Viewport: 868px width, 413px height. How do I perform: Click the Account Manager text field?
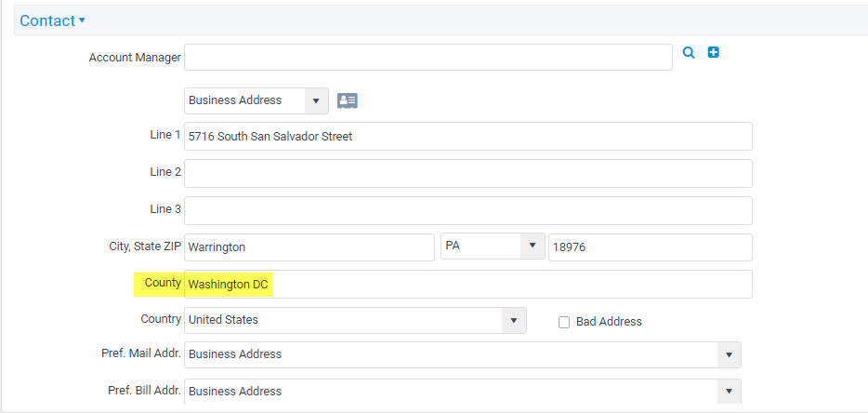(x=428, y=57)
